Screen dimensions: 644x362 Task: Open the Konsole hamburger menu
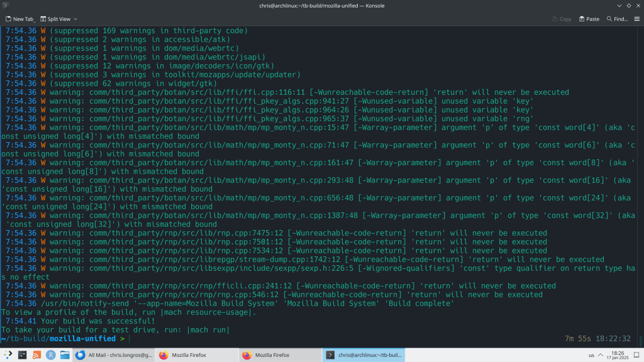pyautogui.click(x=636, y=19)
